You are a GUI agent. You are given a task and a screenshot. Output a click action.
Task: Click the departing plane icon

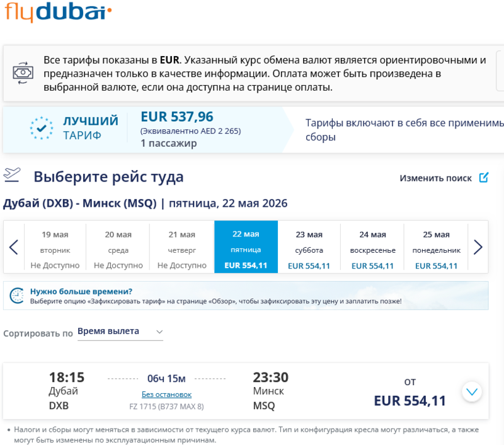click(x=13, y=176)
